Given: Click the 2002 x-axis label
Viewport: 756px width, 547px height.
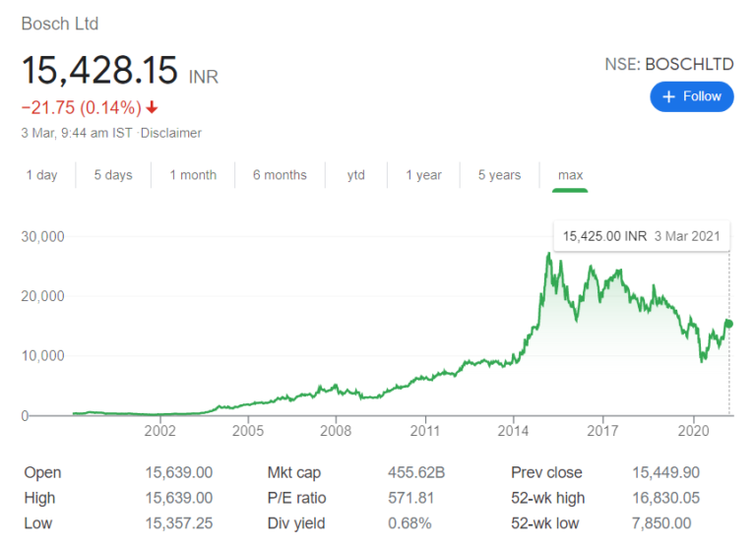Looking at the screenshot, I should pos(159,430).
